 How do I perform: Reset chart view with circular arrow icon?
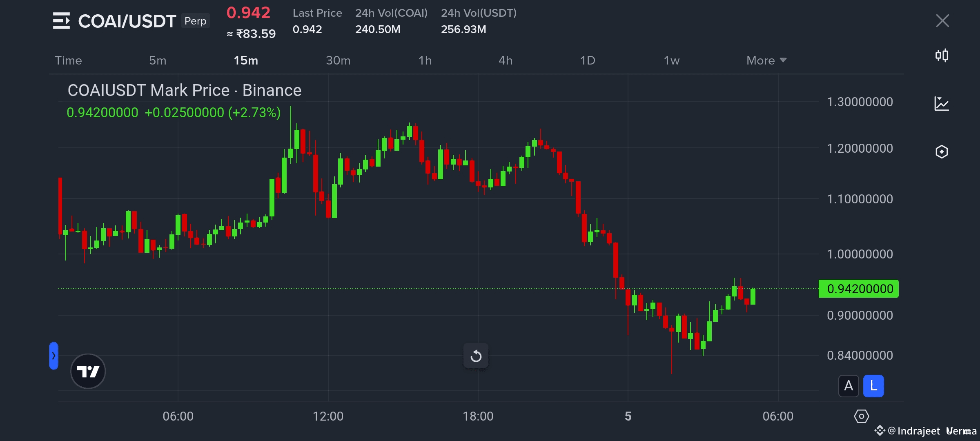[x=476, y=356]
